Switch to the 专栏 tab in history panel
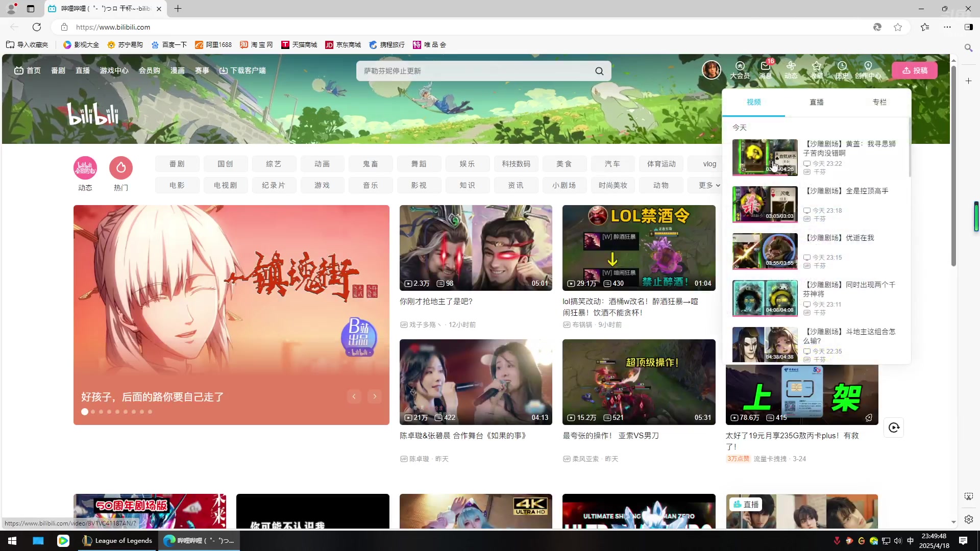980x551 pixels. click(x=879, y=102)
